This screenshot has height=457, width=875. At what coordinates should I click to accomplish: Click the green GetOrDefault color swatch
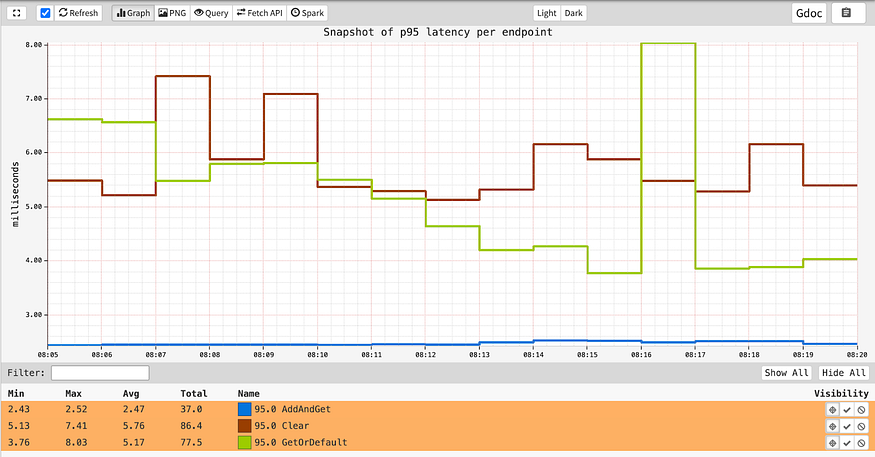(x=244, y=442)
